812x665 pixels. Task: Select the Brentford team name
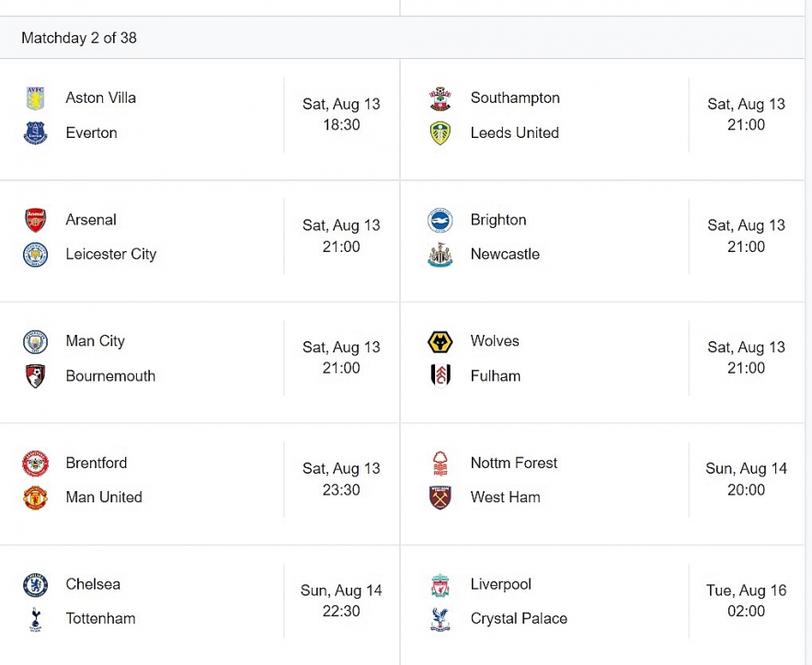pyautogui.click(x=97, y=463)
